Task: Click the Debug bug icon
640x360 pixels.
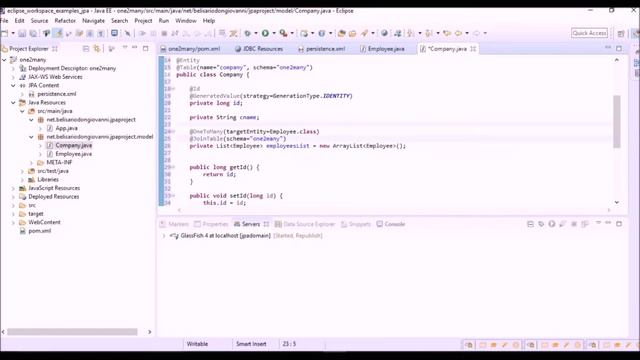Action: (x=247, y=33)
